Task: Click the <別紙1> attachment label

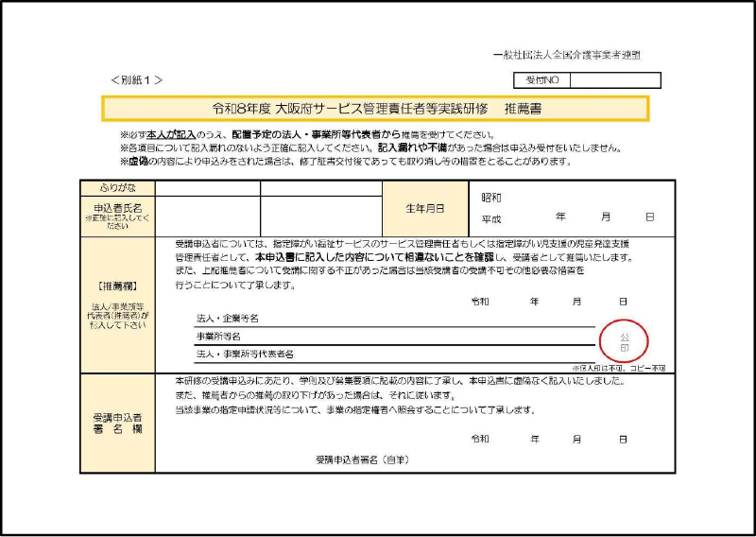Action: 137,80
